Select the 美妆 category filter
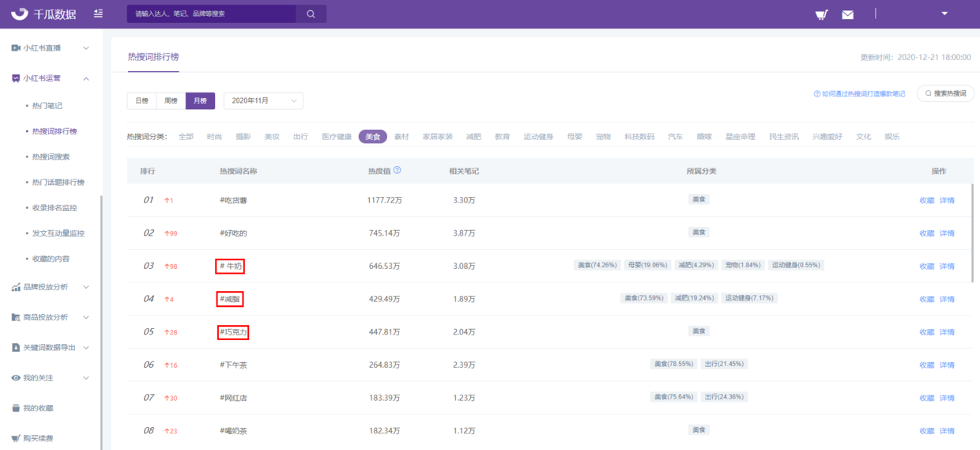The image size is (980, 450). click(x=272, y=137)
